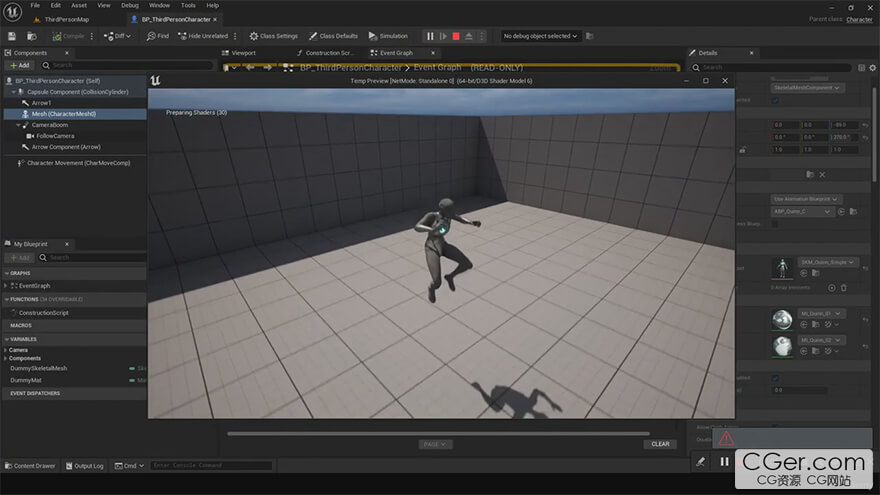
Task: Select FollowCamera component
Action: (x=55, y=136)
